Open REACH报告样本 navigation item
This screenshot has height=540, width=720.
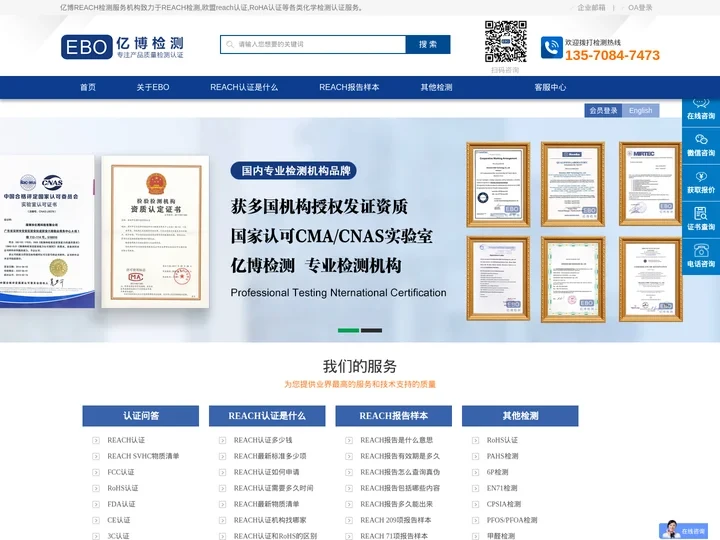point(349,87)
